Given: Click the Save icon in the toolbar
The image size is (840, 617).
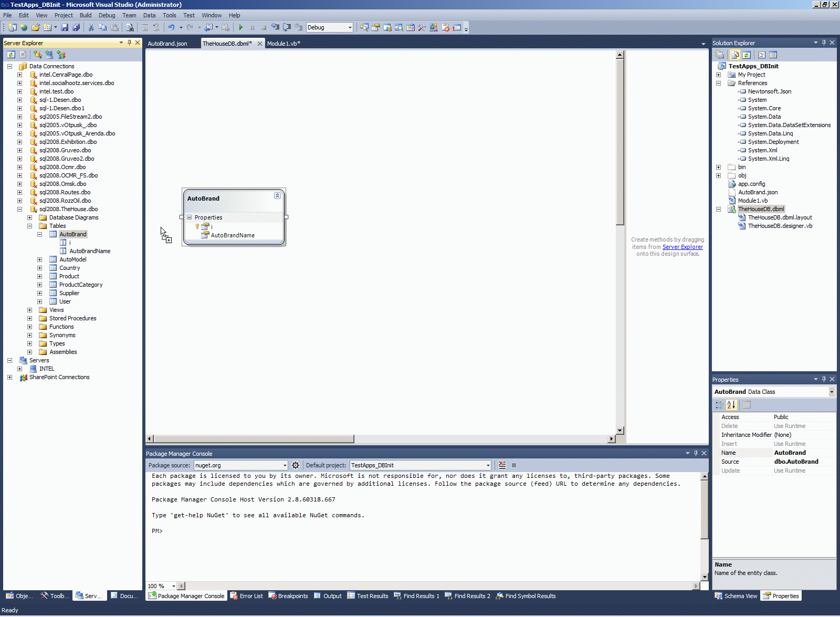Looking at the screenshot, I should (x=65, y=27).
